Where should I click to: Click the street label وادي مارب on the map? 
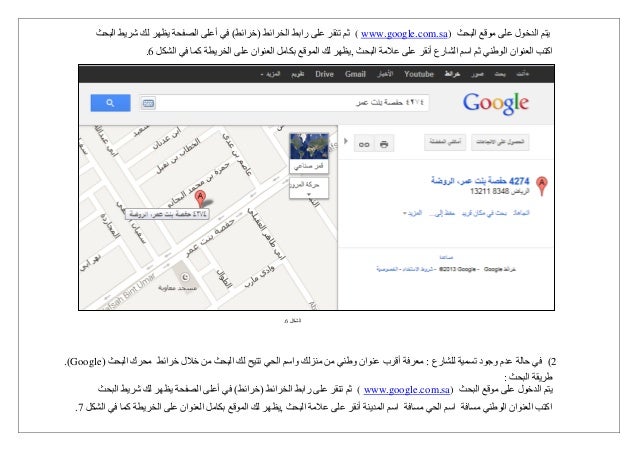(260, 277)
